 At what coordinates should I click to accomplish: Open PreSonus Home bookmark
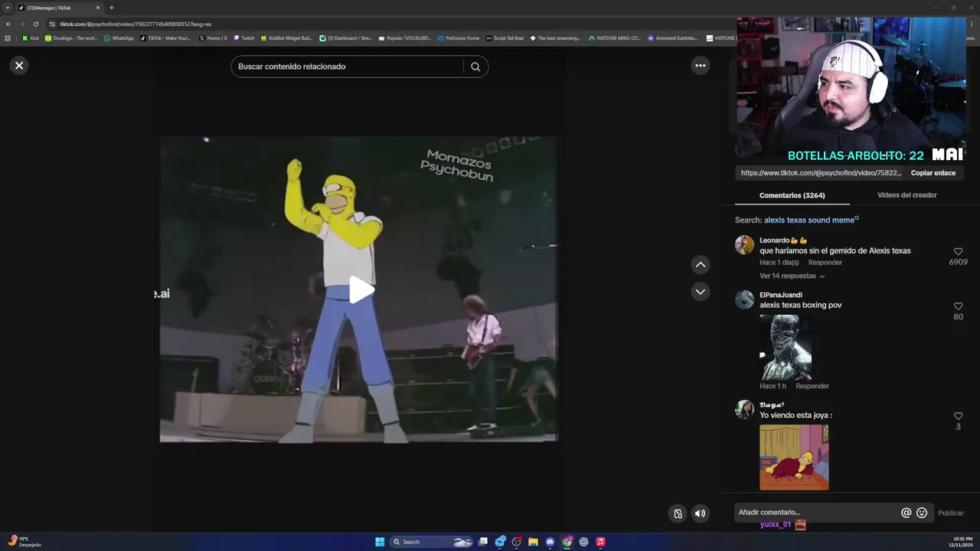(458, 37)
